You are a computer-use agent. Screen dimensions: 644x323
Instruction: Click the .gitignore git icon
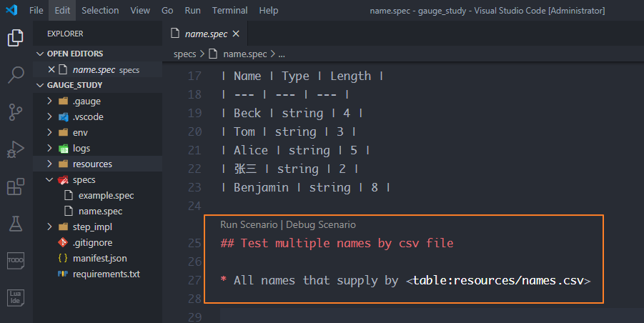(x=63, y=242)
